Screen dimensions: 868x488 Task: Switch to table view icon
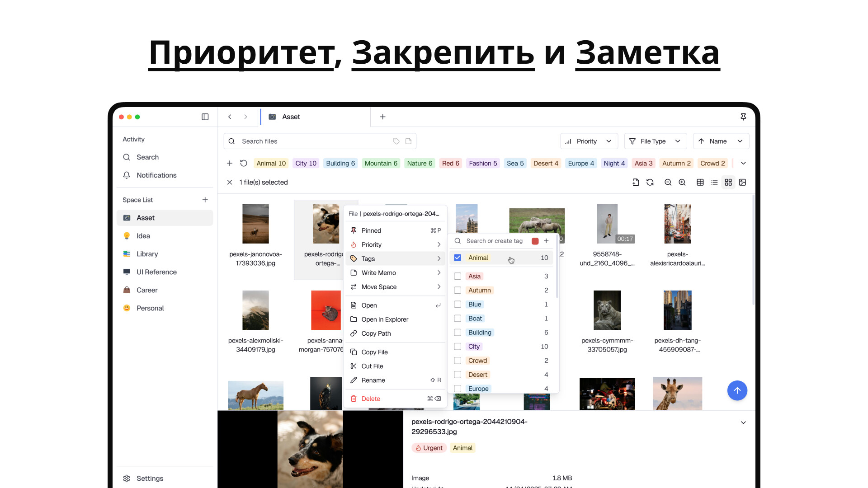tap(700, 183)
